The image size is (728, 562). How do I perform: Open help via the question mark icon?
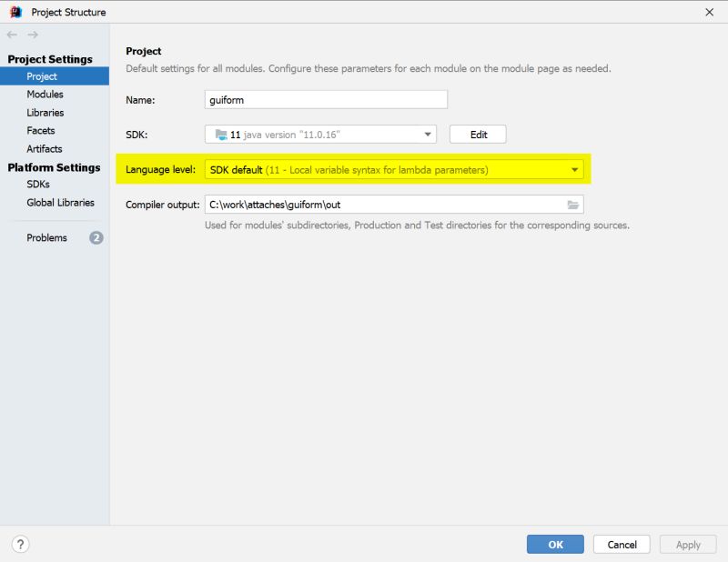(19, 544)
